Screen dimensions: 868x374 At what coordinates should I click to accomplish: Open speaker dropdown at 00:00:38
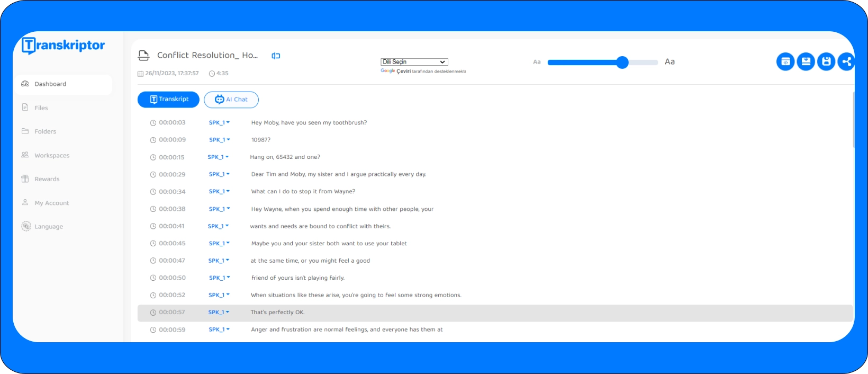click(219, 209)
